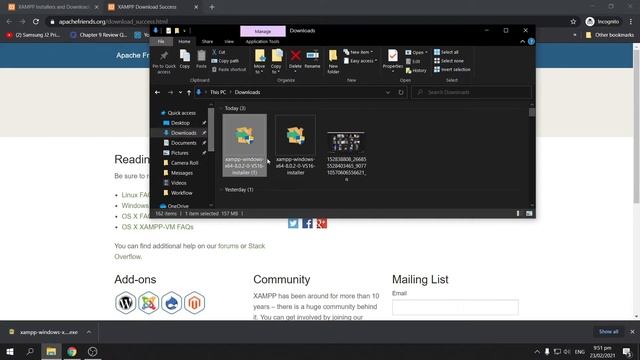Collapse the Today file group
Viewport: 640px width, 360px height.
(x=221, y=108)
